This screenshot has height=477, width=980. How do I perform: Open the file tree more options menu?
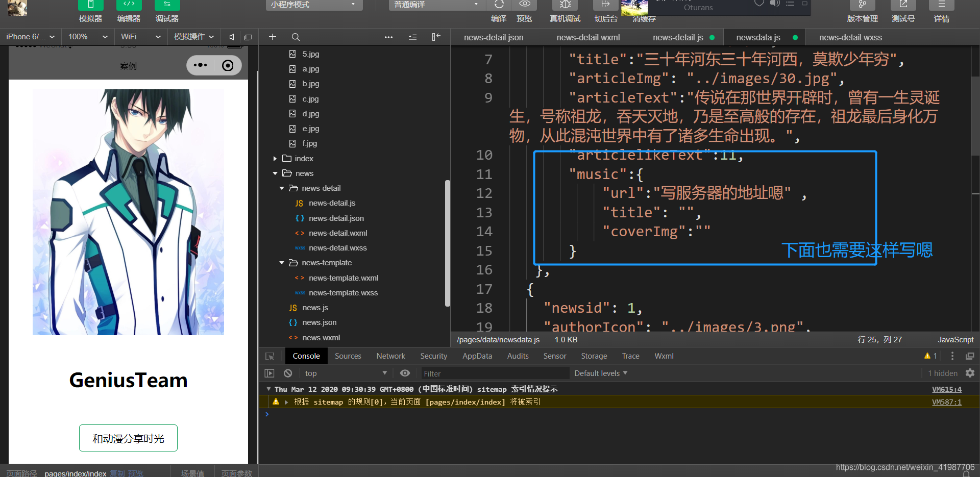pyautogui.click(x=388, y=37)
